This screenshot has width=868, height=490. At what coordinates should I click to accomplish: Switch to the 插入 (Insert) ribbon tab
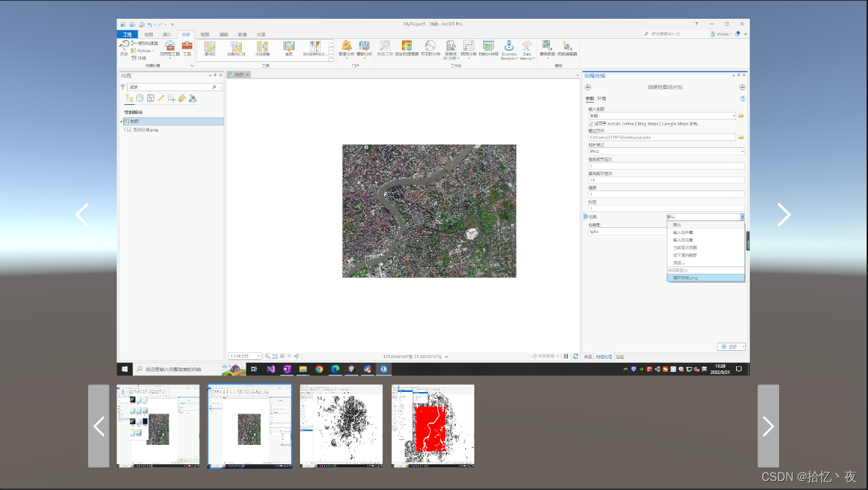pos(167,34)
